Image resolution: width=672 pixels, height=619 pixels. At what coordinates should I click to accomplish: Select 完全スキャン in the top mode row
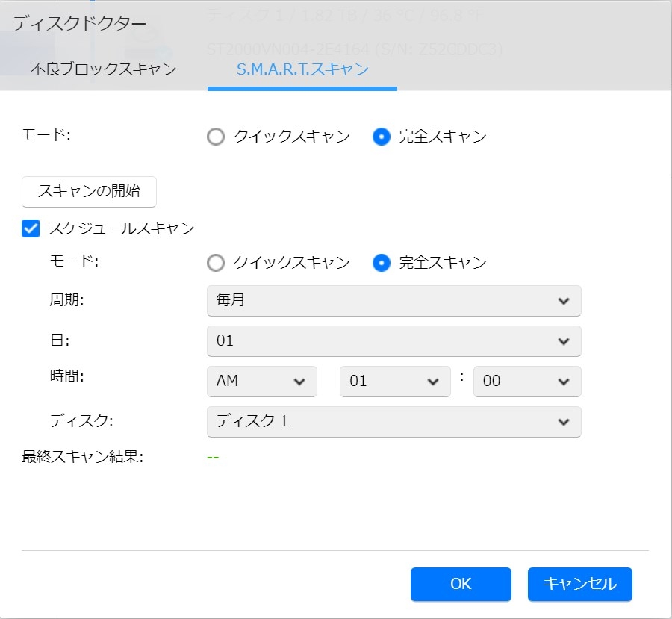click(x=382, y=137)
